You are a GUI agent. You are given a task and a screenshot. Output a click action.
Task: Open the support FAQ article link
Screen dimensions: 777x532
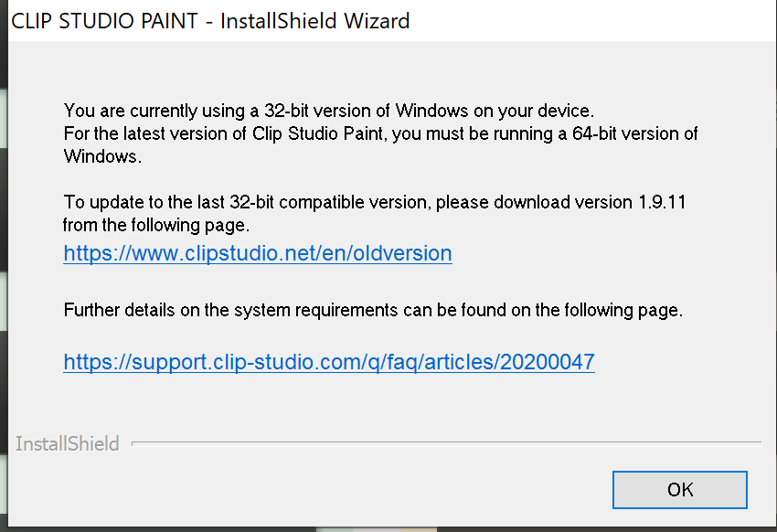tap(328, 362)
